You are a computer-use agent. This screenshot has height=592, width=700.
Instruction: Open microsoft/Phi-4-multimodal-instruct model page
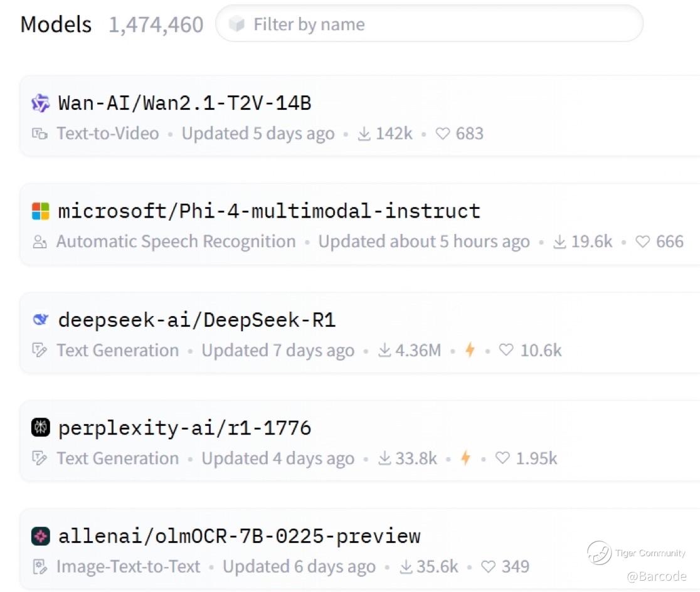click(x=269, y=211)
